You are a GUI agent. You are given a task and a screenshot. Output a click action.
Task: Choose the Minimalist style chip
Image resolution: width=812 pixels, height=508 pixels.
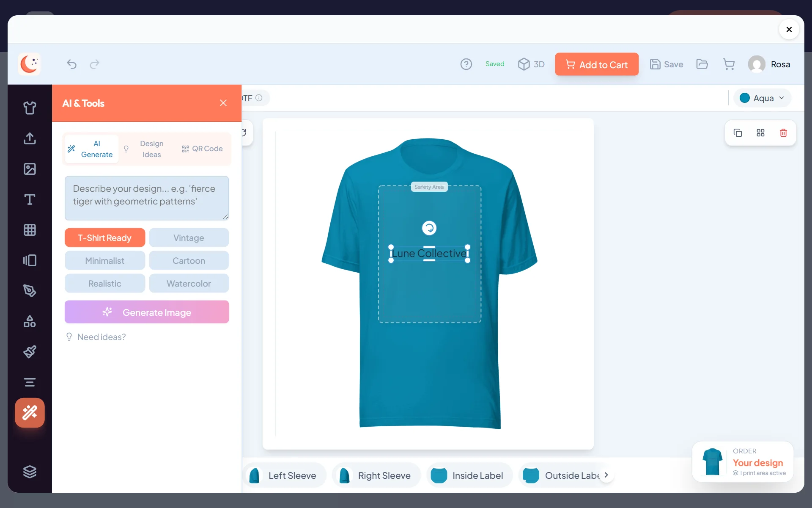(105, 261)
